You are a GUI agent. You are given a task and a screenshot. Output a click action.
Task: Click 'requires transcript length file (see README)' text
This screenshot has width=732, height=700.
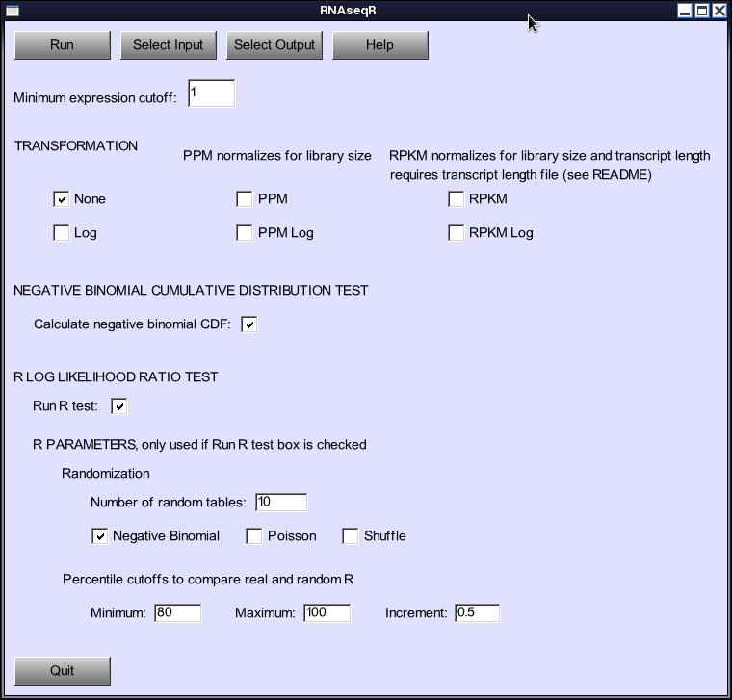click(x=521, y=175)
